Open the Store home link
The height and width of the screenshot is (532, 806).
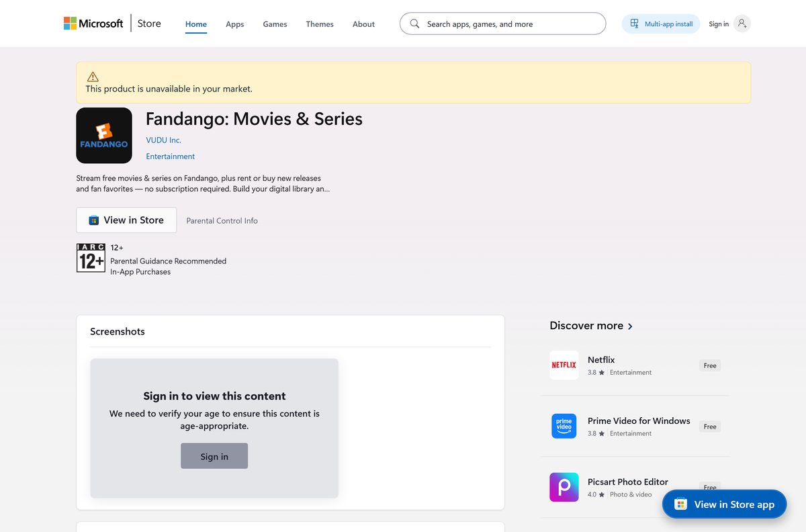tap(149, 24)
